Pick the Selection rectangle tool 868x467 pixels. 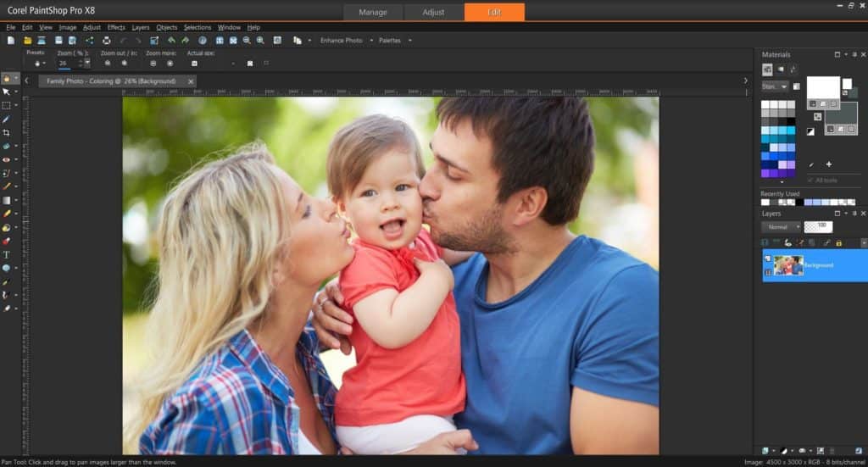[x=6, y=105]
